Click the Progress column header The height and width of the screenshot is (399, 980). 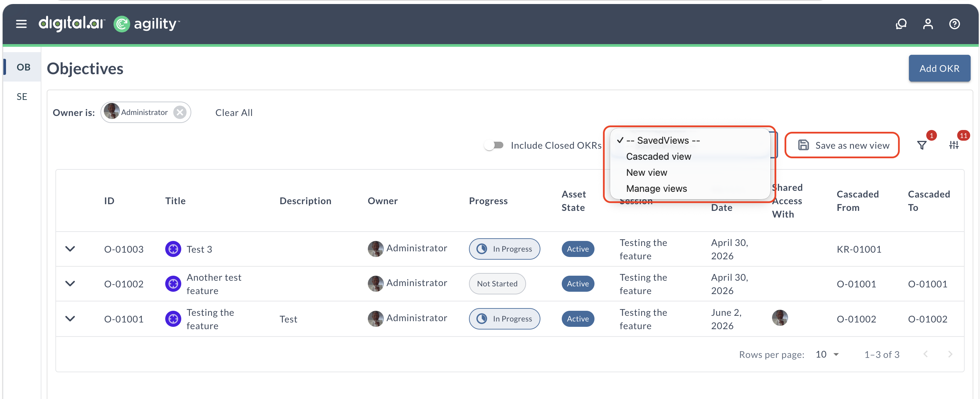click(488, 201)
